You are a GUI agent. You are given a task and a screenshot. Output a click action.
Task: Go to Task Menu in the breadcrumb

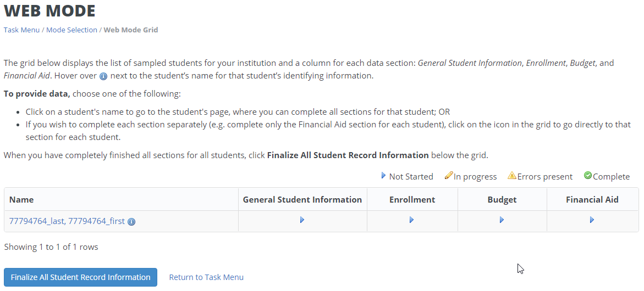coord(21,30)
